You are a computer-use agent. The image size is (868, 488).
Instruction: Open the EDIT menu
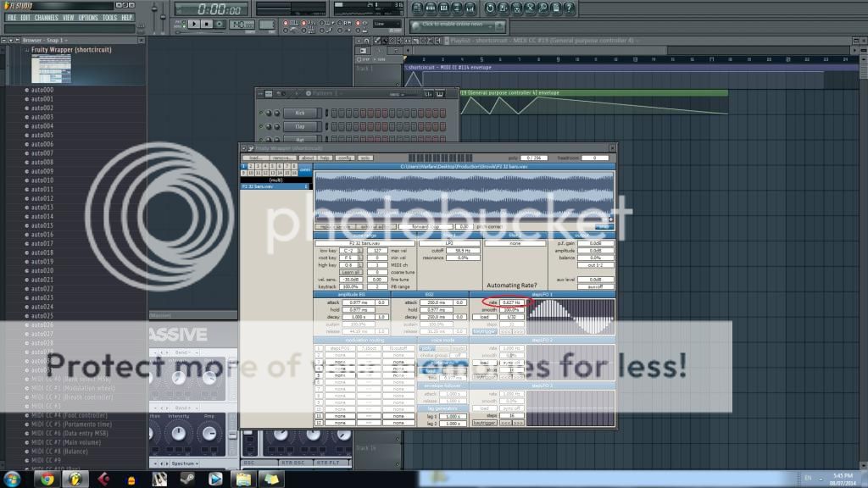25,18
